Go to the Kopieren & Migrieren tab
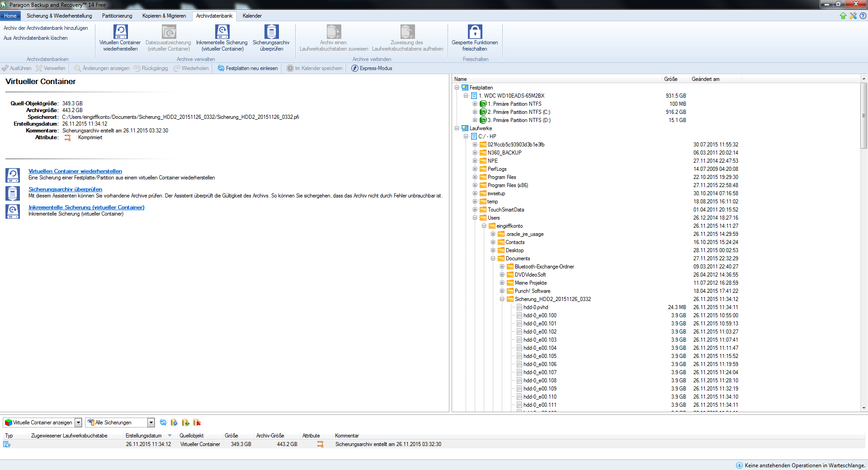Screen dimensions: 868x470 pos(164,16)
